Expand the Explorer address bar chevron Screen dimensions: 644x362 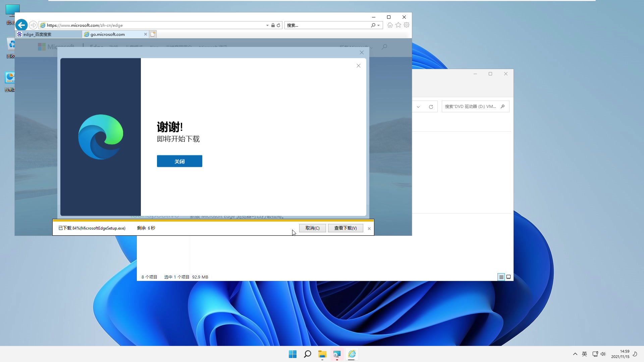tap(418, 107)
